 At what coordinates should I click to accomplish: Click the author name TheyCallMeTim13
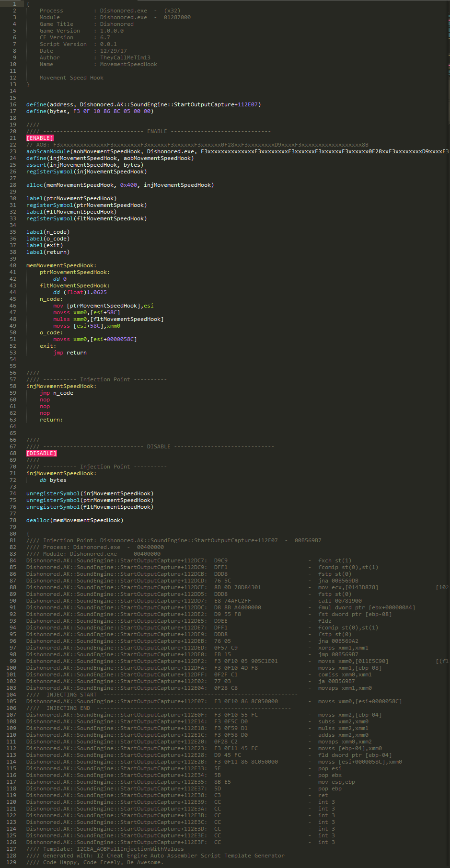pyautogui.click(x=125, y=57)
